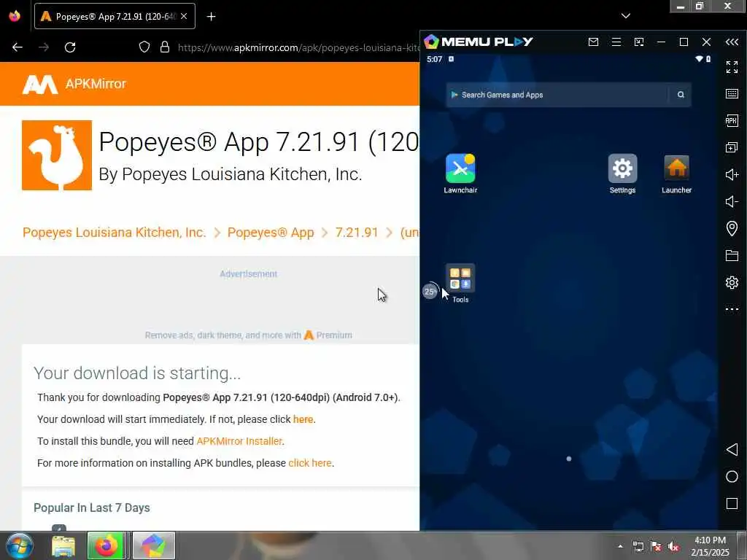
Task: Close the Popeyes App tab
Action: (x=184, y=16)
